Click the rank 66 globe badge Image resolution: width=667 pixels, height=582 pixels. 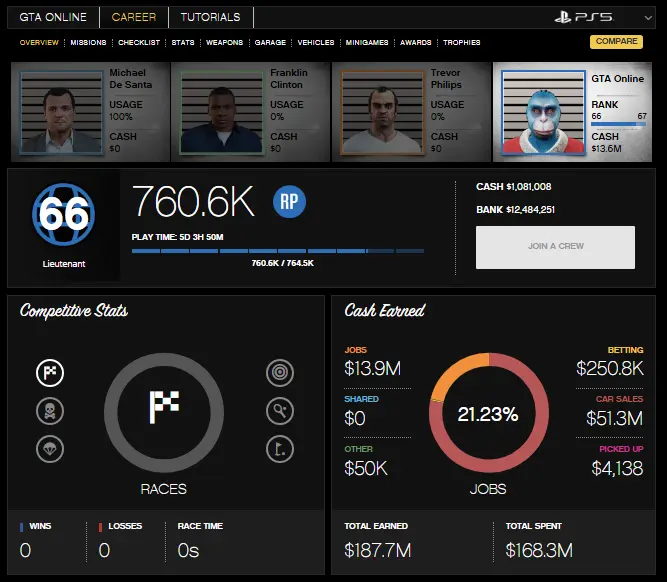tap(62, 214)
